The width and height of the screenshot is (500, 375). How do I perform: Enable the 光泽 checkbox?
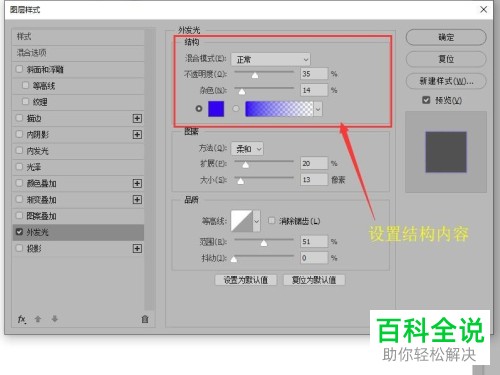(x=19, y=166)
